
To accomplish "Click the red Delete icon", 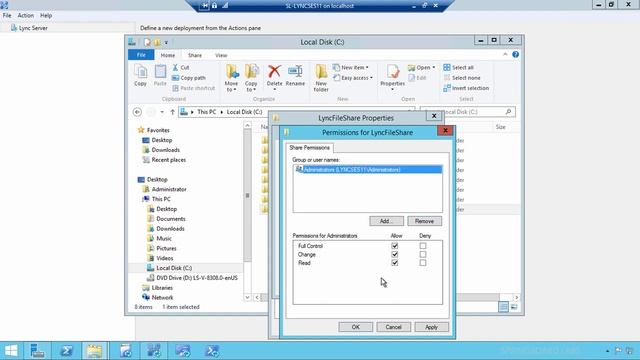I will click(x=274, y=72).
